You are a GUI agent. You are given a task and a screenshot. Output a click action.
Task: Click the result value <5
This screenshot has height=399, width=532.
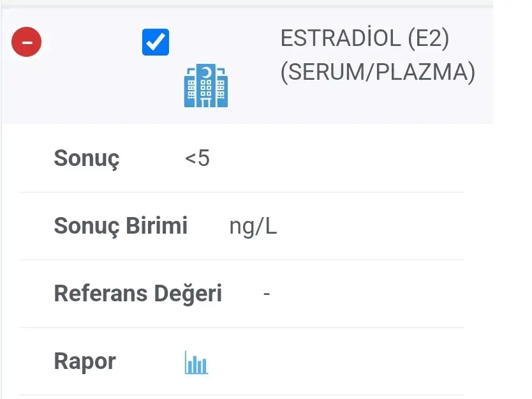[197, 158]
